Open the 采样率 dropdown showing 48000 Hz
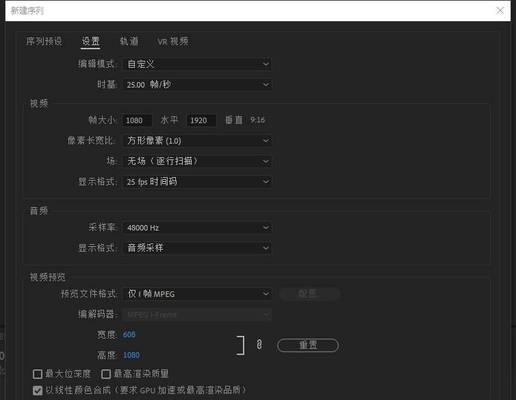Viewport: 516px width, 400px height. point(197,228)
